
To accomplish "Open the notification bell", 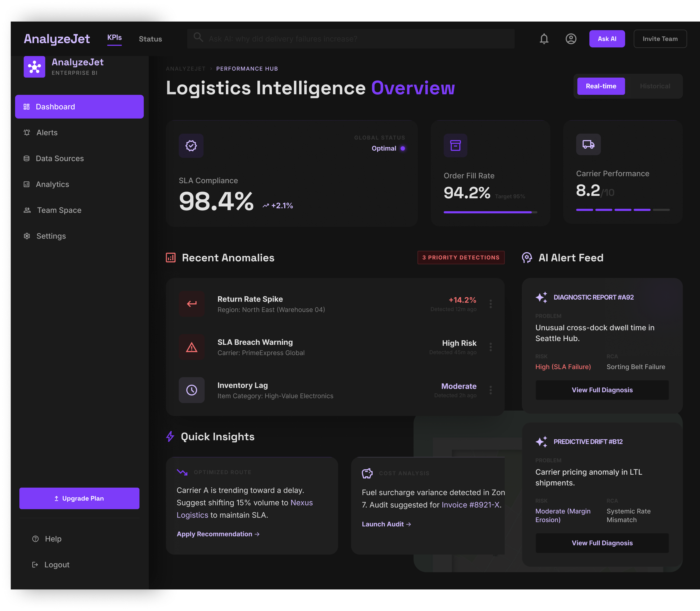I will coord(544,39).
